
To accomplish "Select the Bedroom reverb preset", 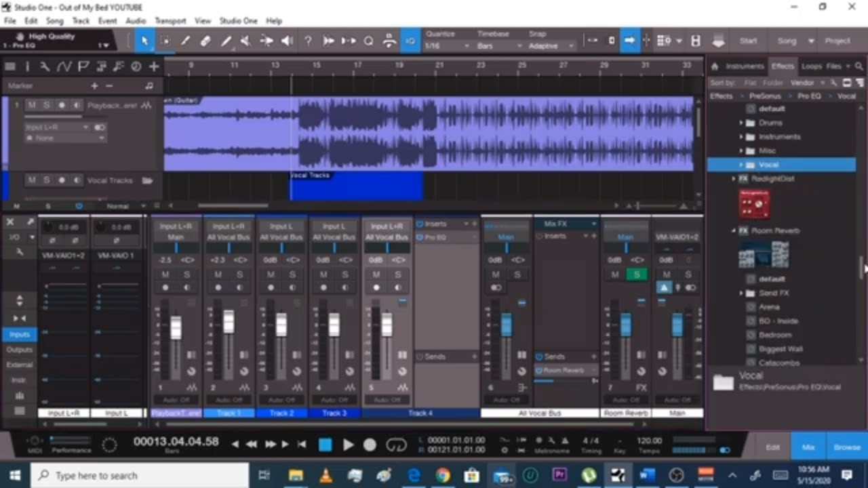I will pyautogui.click(x=775, y=335).
